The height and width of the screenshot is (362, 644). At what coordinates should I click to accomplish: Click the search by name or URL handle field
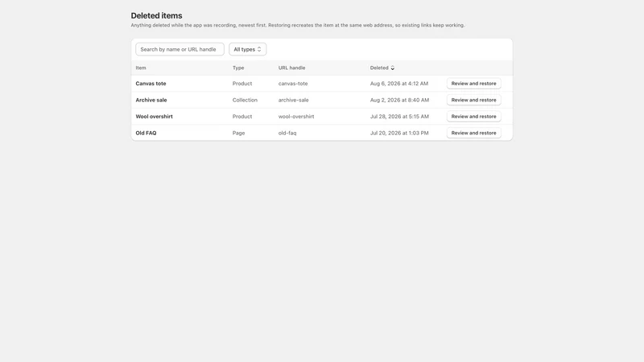(x=180, y=49)
